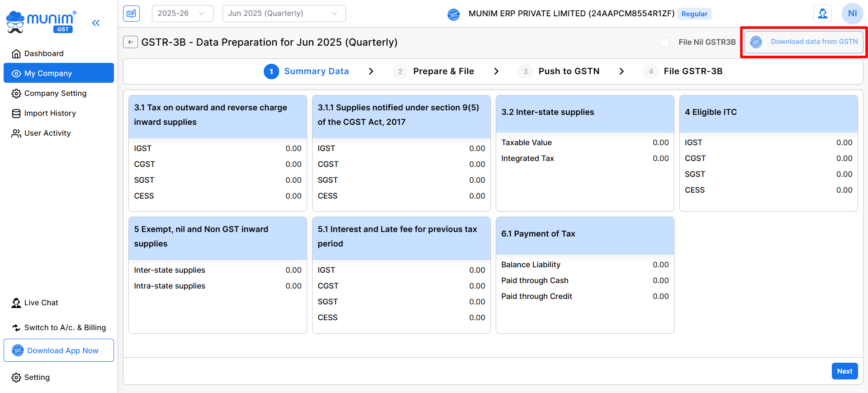
Task: Click the bottom Setting gear icon
Action: 16,378
